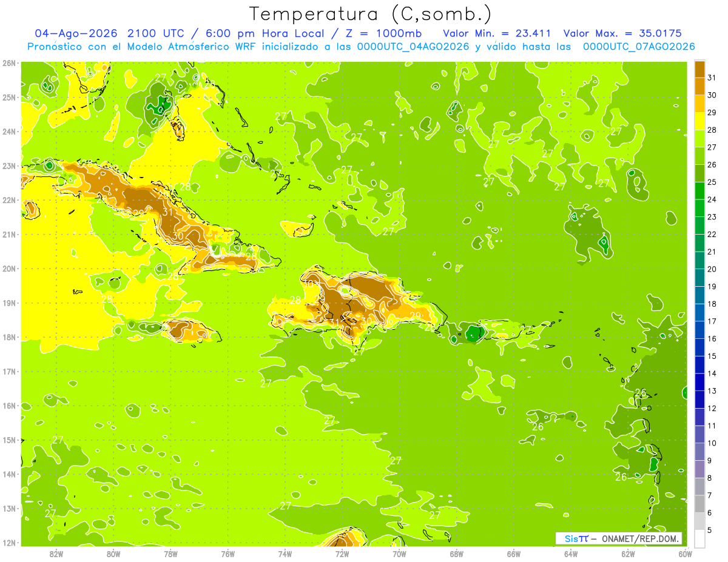The width and height of the screenshot is (728, 562).
Task: Click the "80W" longitude axis label
Action: [x=113, y=554]
